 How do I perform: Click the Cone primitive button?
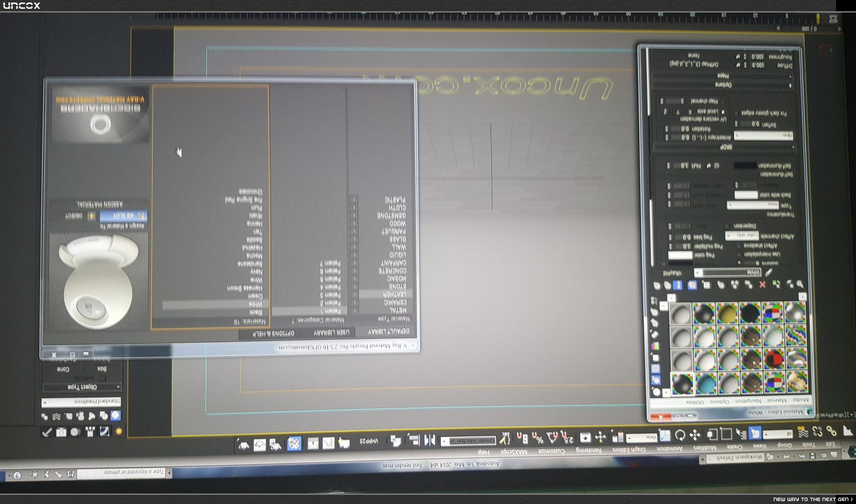63,369
